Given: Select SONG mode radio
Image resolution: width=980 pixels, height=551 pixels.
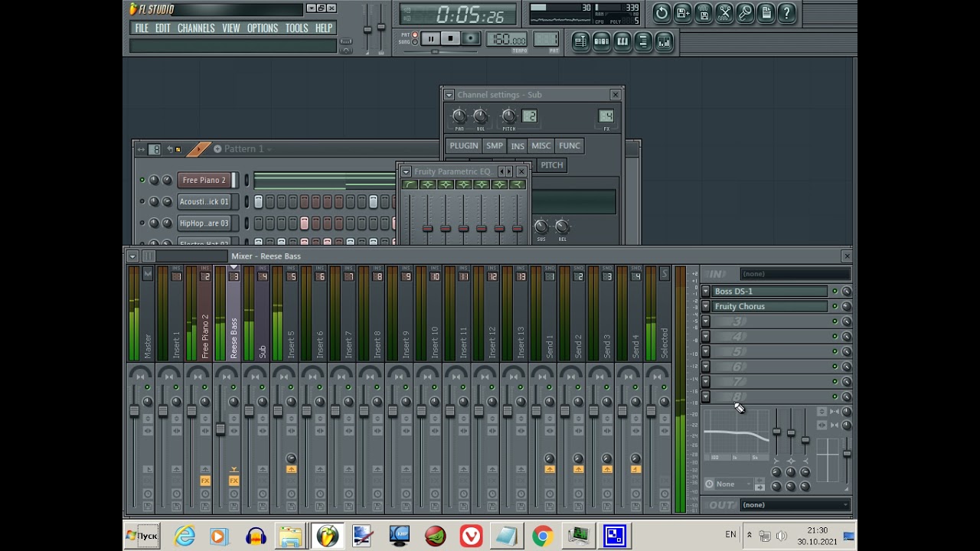Looking at the screenshot, I should 415,43.
